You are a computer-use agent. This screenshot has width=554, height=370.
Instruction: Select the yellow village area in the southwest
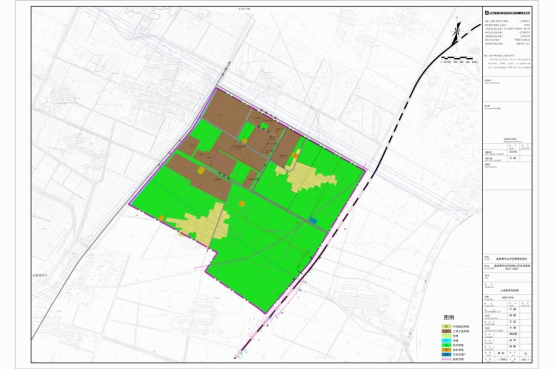coord(201,224)
